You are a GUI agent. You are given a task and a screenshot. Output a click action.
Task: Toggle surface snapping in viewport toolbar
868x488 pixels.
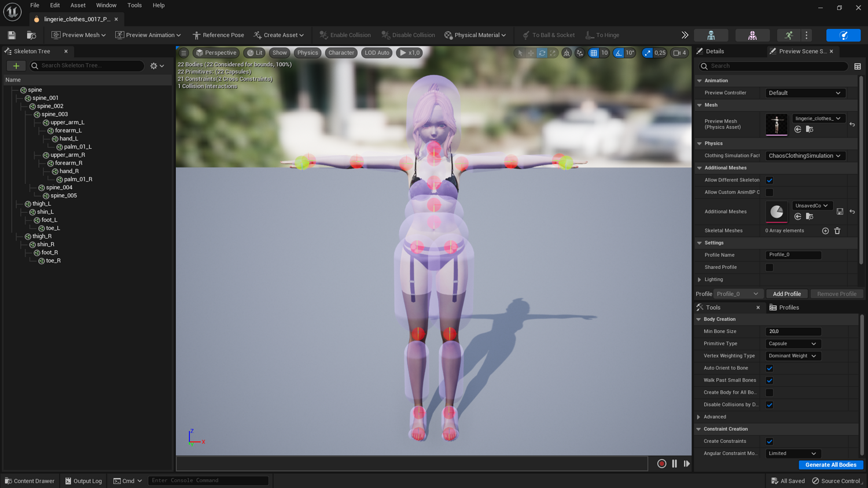580,53
